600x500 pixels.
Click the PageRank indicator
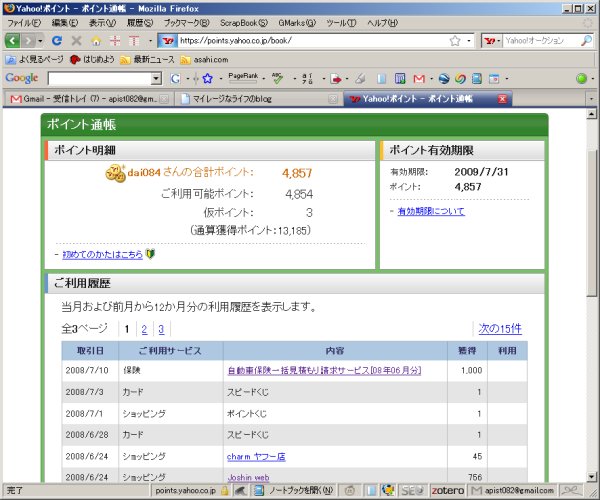243,78
